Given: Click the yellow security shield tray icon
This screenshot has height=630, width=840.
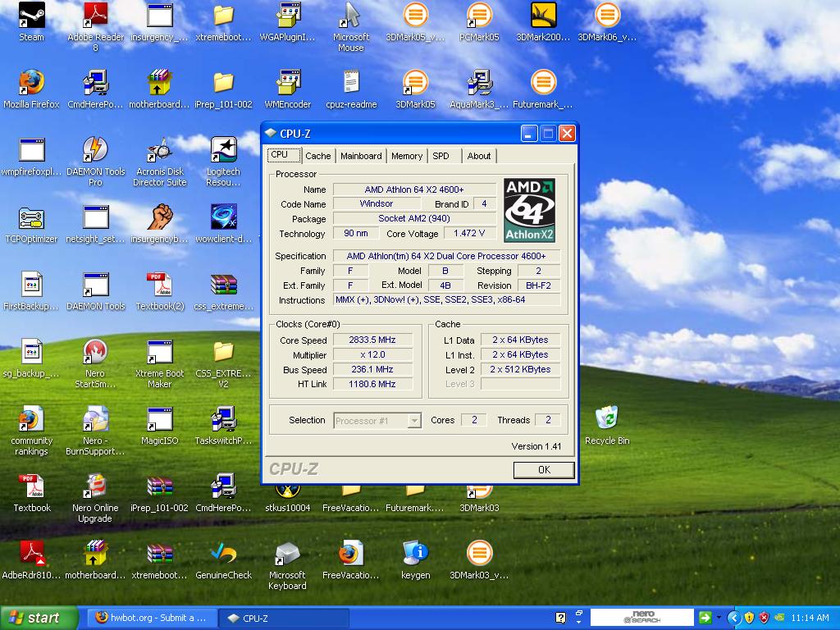Looking at the screenshot, I should coord(749,618).
